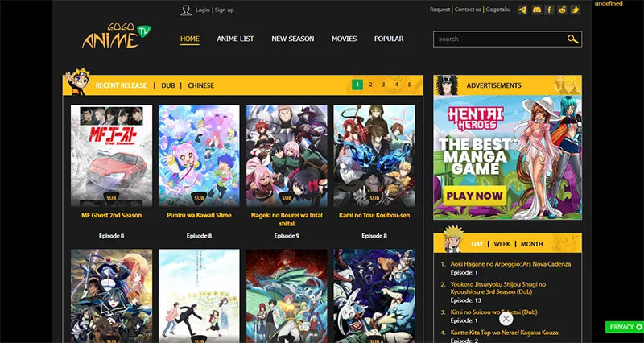Open Aoki Hagane no Arpeggio ranking entry
The height and width of the screenshot is (343, 644).
tap(510, 264)
